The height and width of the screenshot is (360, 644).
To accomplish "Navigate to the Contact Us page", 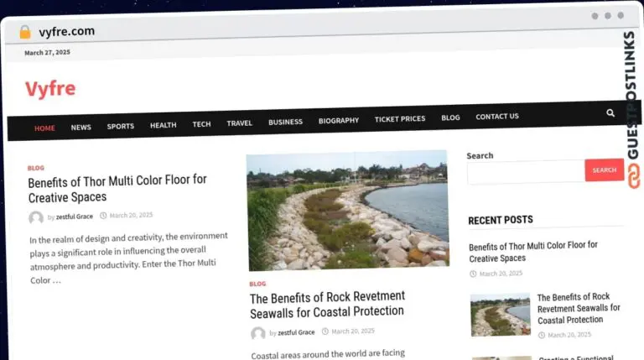I will click(496, 117).
